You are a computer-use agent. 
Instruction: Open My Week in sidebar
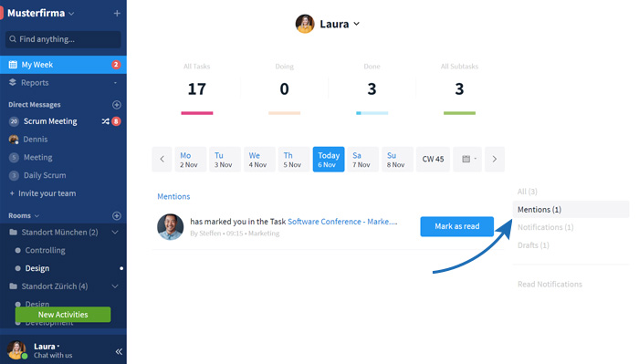(x=63, y=65)
